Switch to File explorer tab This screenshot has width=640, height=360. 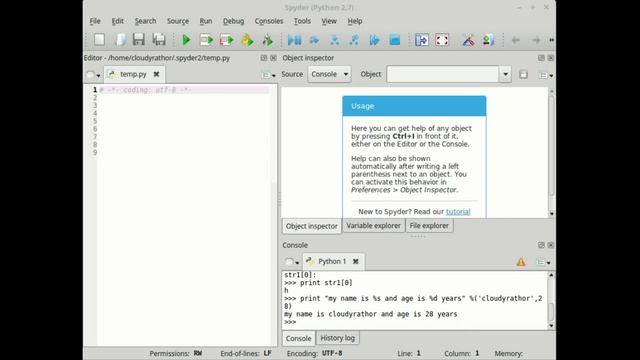(429, 226)
